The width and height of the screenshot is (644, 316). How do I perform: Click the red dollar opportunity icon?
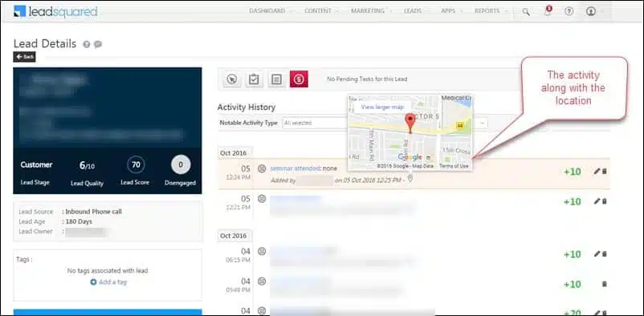pyautogui.click(x=299, y=79)
